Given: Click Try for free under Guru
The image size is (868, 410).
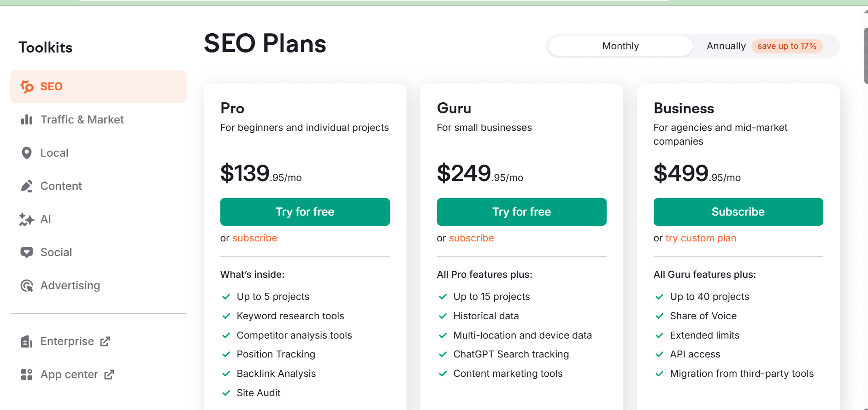Looking at the screenshot, I should coord(522,212).
